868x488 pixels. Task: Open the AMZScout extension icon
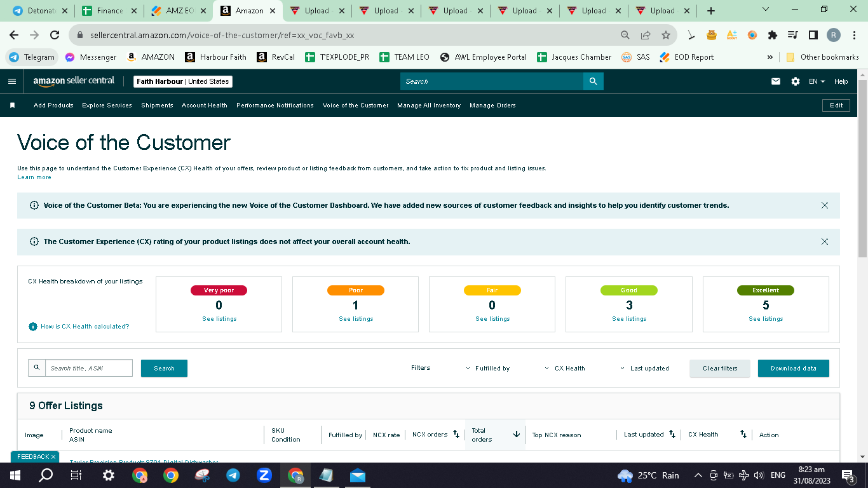(x=731, y=35)
